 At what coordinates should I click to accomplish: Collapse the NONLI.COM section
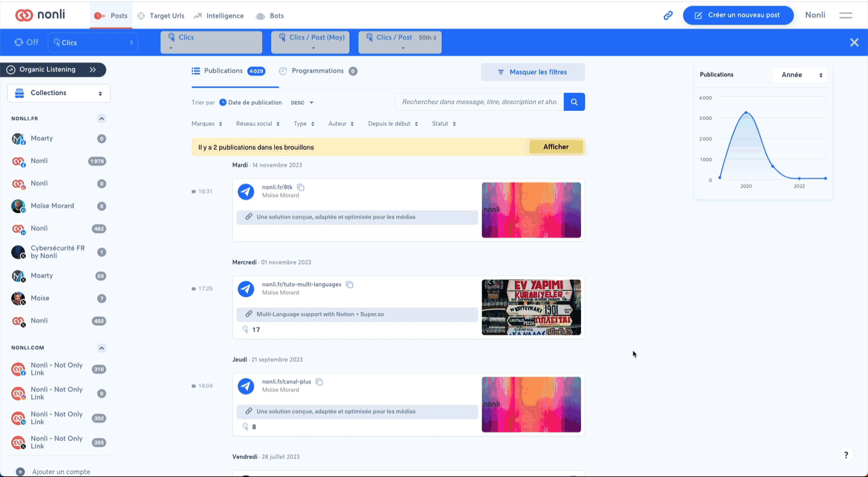101,348
